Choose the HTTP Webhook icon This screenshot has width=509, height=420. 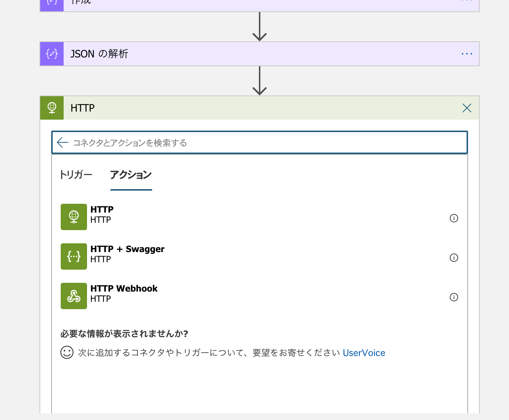[74, 296]
